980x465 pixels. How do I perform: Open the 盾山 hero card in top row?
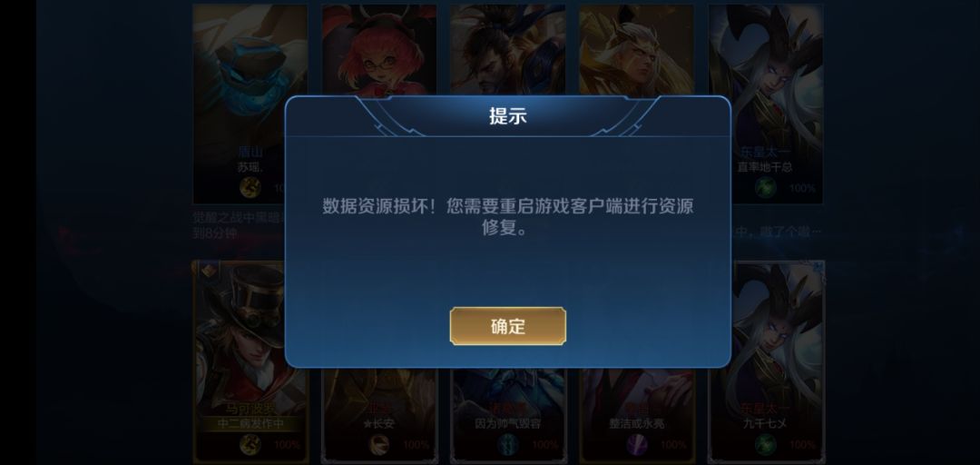[250, 104]
